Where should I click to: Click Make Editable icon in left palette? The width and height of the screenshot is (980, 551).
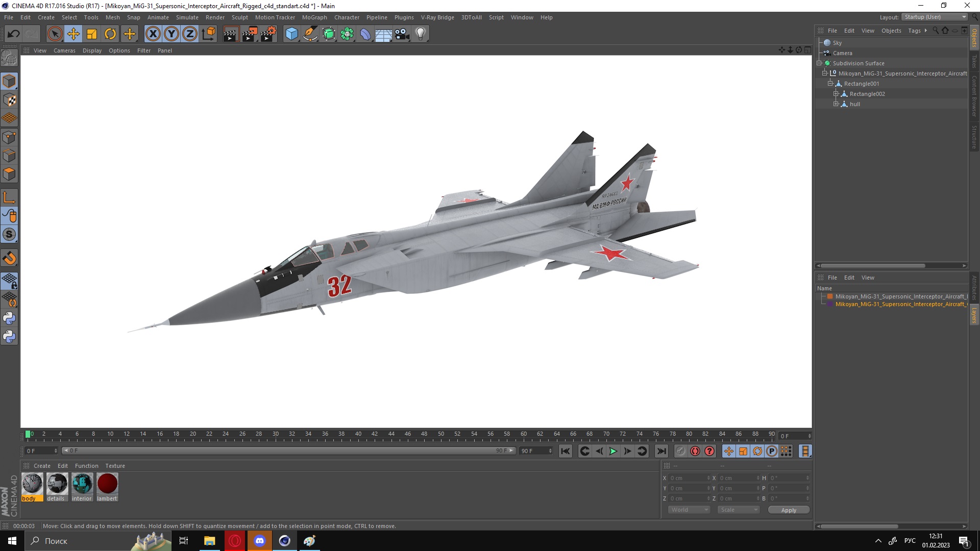[9, 58]
